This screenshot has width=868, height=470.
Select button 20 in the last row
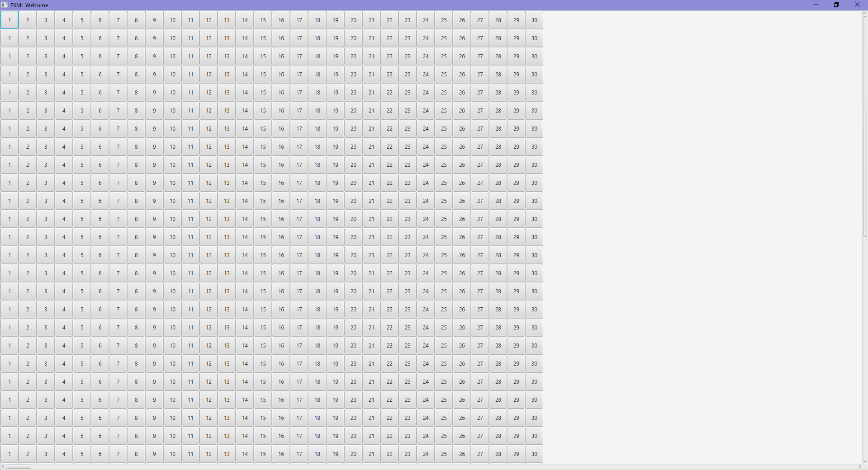353,454
